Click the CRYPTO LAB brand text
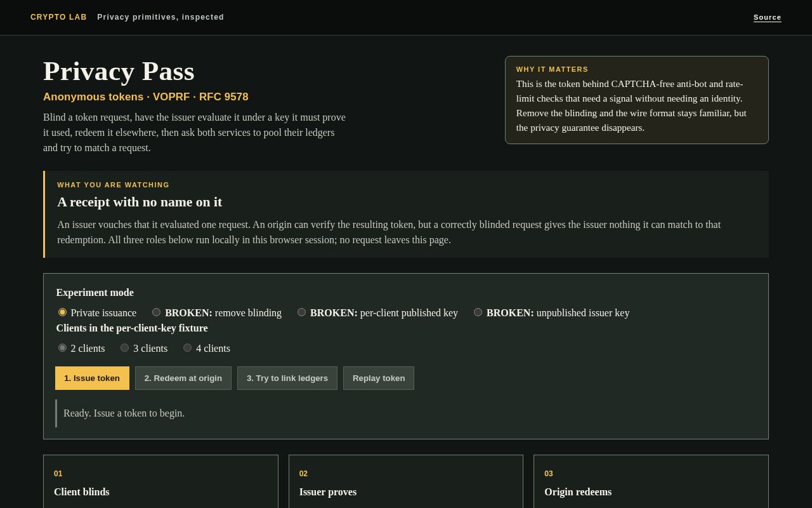Screen dimensions: 812x508 (58, 17)
